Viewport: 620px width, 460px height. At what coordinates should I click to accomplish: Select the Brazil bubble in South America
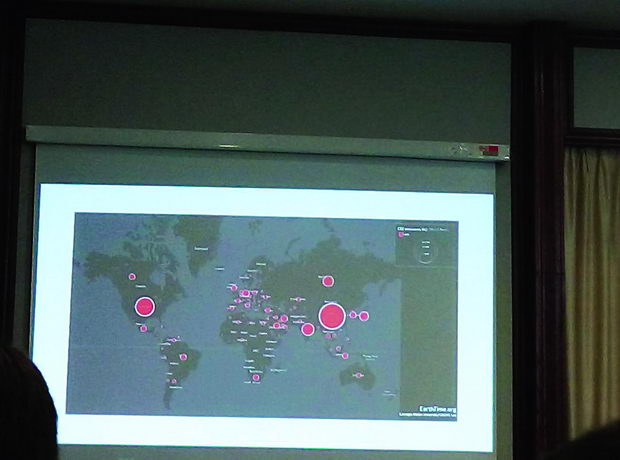[x=183, y=357]
